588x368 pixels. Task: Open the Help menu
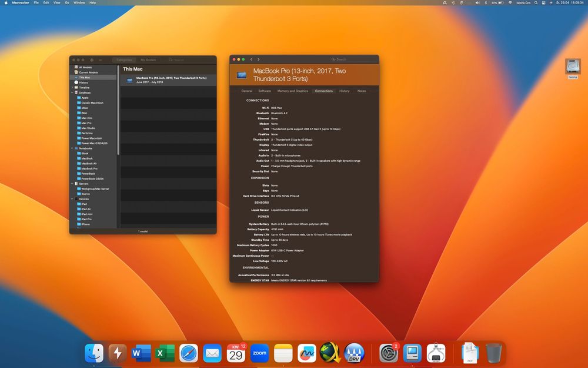[93, 2]
